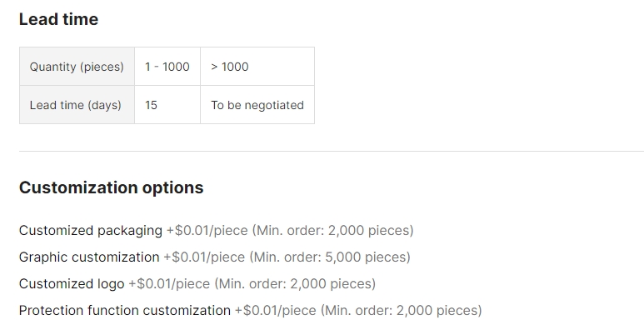Click the Customized logo price and minimum order

(252, 284)
